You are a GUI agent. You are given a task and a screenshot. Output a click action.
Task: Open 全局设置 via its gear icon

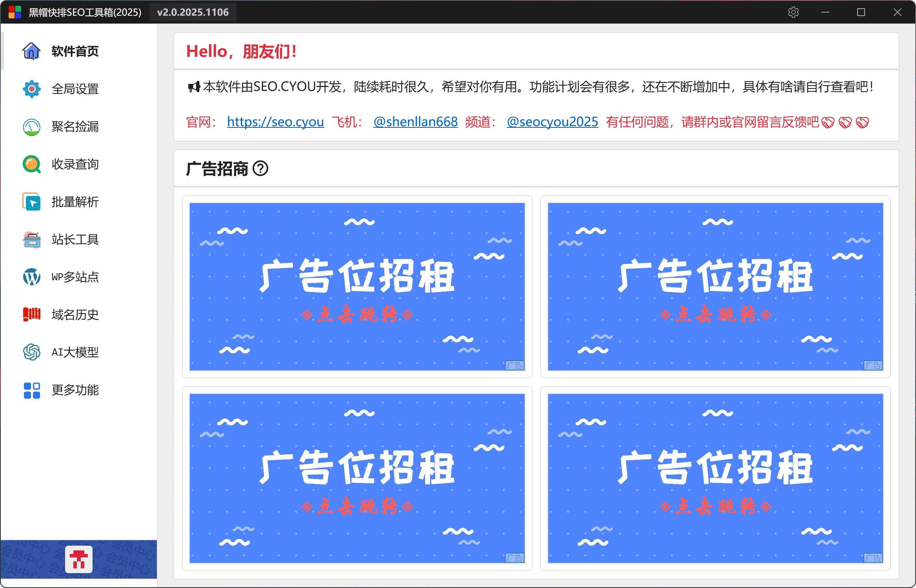pyautogui.click(x=31, y=89)
